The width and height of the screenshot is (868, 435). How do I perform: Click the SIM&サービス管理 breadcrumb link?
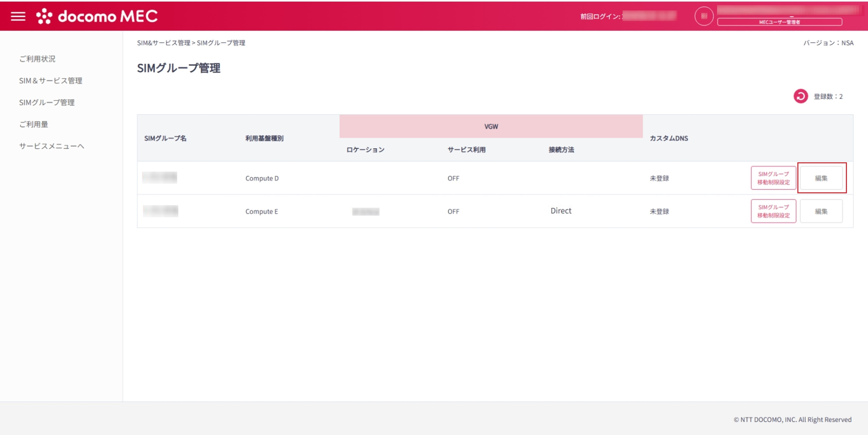coord(163,43)
